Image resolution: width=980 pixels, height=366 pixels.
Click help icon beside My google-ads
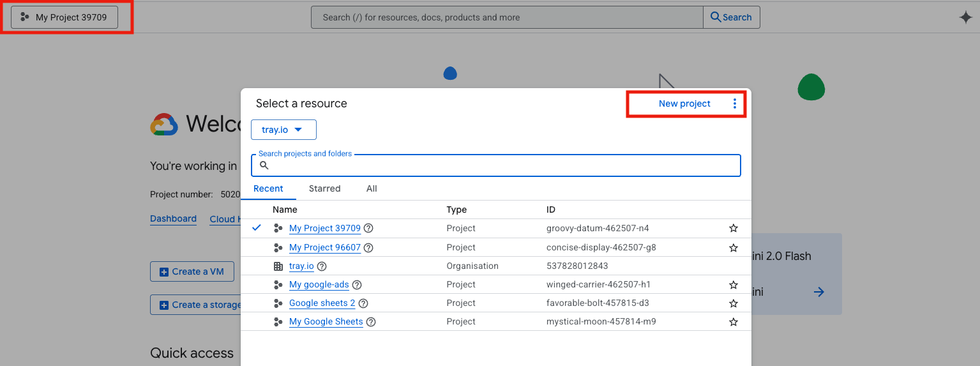[357, 285]
